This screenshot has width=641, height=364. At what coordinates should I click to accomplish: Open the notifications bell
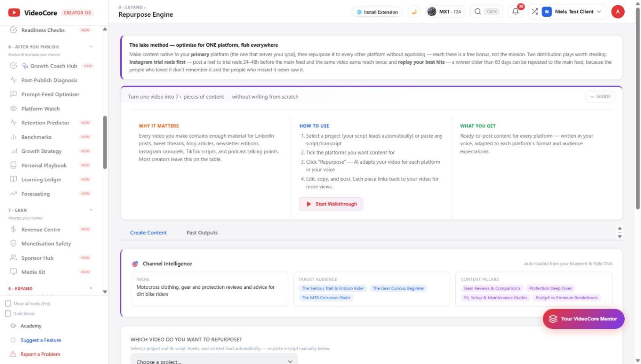515,12
